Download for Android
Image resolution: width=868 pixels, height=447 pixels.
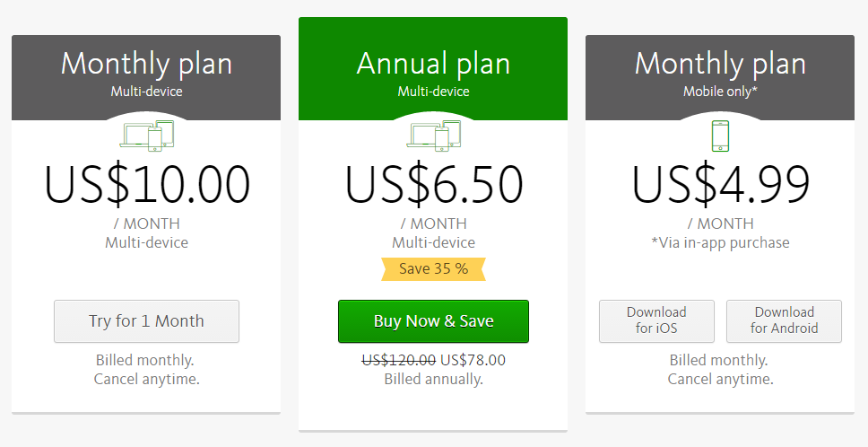point(784,321)
